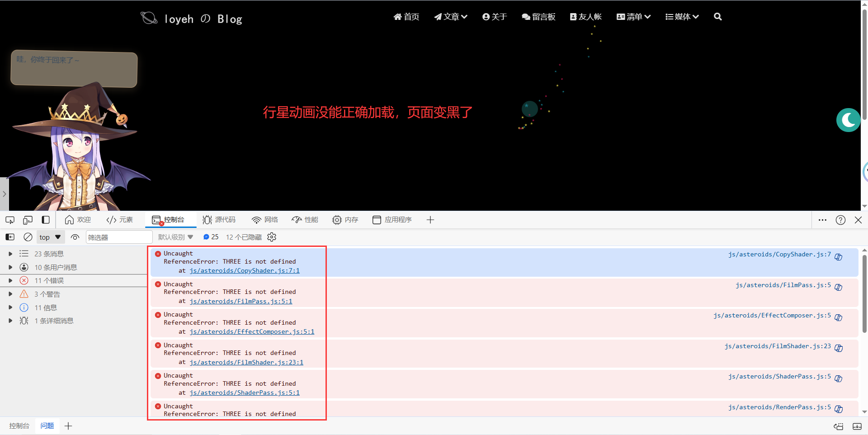The width and height of the screenshot is (868, 435).
Task: Click Copilot explain icon for ShaderPass.js error
Action: (839, 378)
